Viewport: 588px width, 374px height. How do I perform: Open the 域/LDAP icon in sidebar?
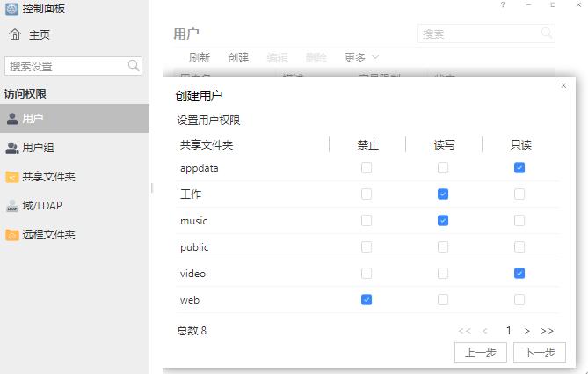pyautogui.click(x=12, y=206)
